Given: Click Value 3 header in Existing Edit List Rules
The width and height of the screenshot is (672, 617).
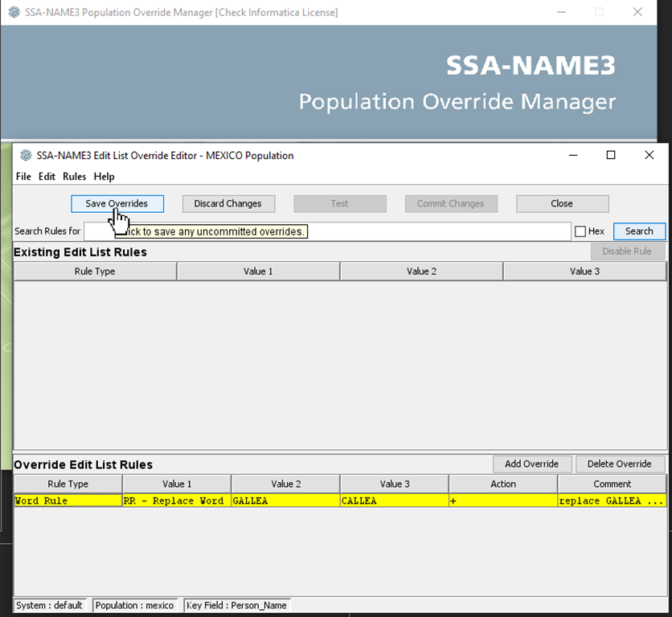Looking at the screenshot, I should [585, 272].
